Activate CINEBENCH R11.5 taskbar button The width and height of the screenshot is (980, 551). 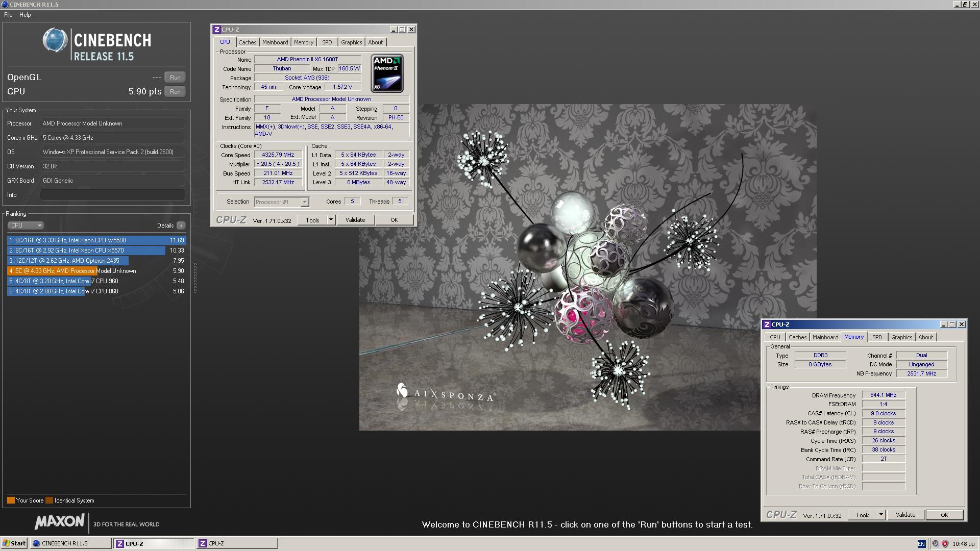point(70,543)
